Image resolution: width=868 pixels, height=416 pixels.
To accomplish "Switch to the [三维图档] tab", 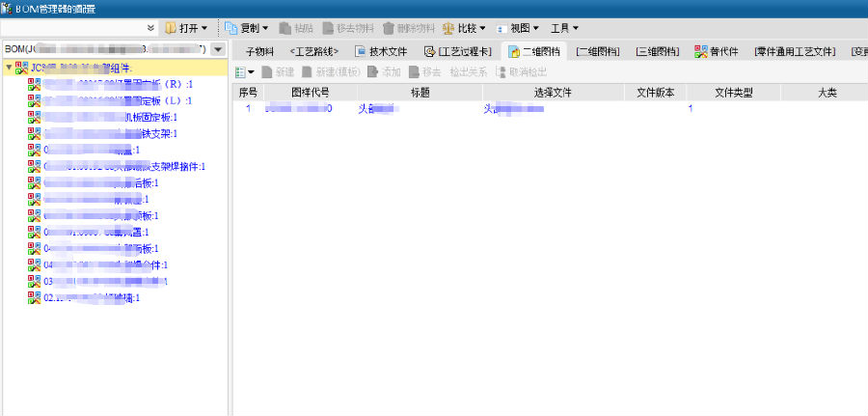I will tap(657, 51).
